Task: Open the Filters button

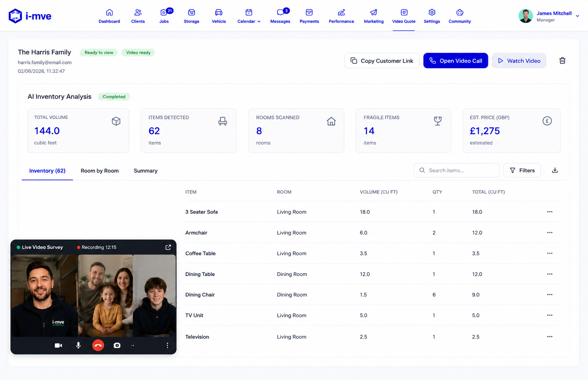Action: (522, 170)
